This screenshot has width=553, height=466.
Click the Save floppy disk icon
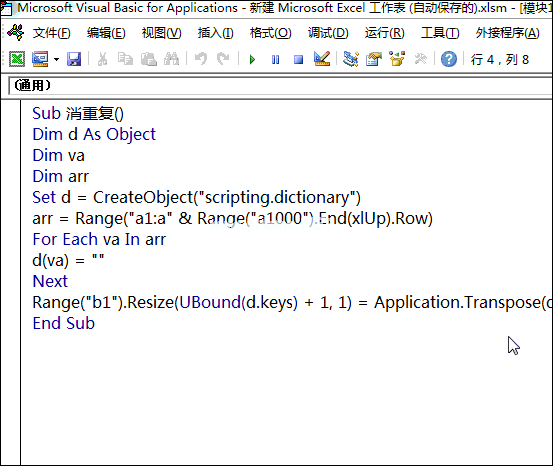pos(74,59)
